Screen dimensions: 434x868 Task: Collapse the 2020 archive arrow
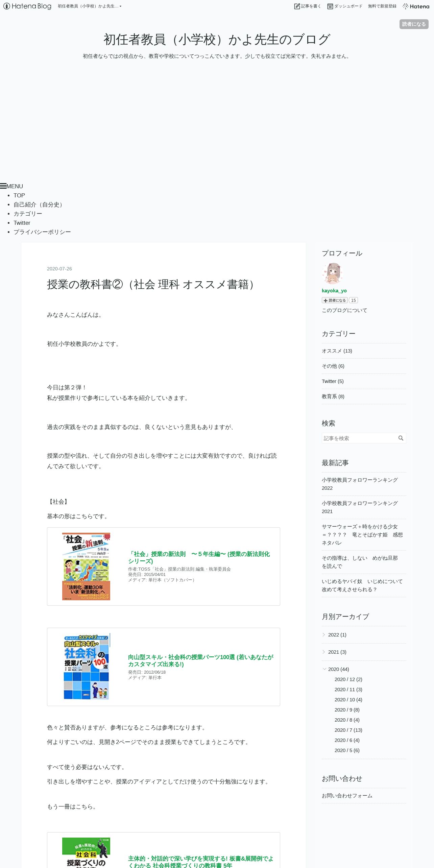coord(324,669)
